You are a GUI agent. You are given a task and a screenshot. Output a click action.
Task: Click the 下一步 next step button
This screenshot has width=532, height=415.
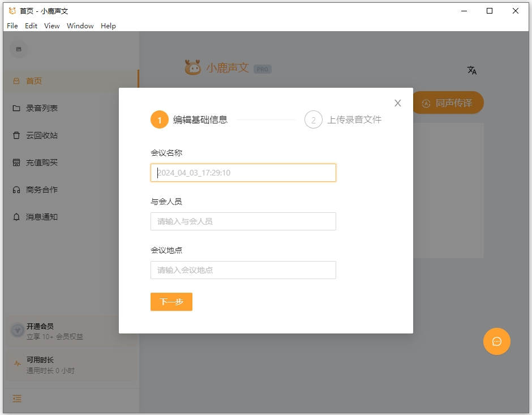pyautogui.click(x=171, y=302)
